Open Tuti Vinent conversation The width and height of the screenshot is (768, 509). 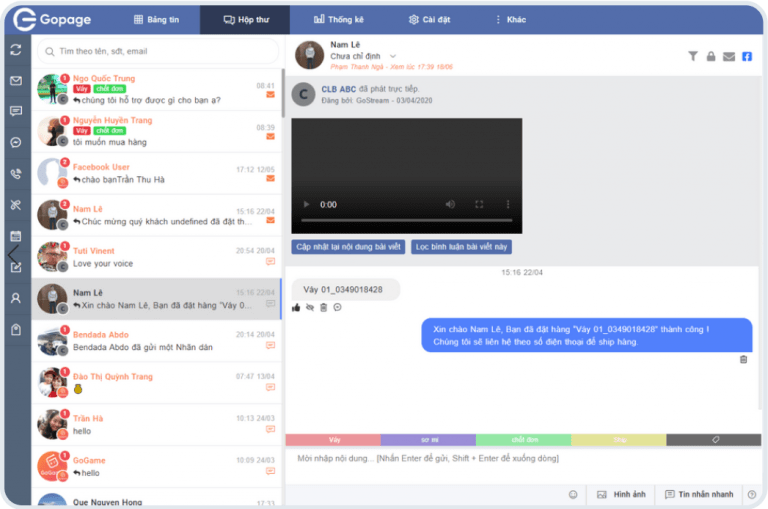[x=156, y=257]
